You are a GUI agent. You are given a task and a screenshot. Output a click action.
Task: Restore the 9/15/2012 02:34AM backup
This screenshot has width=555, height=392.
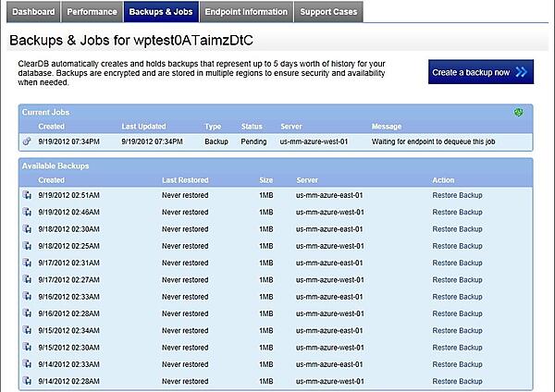pos(457,330)
